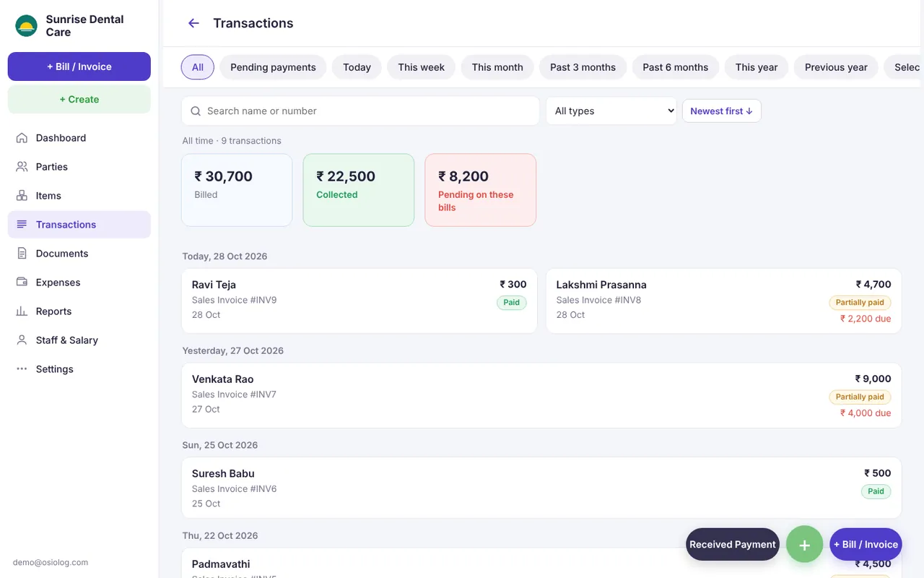Filter transactions to Previous year
The height and width of the screenshot is (578, 924).
pos(836,67)
